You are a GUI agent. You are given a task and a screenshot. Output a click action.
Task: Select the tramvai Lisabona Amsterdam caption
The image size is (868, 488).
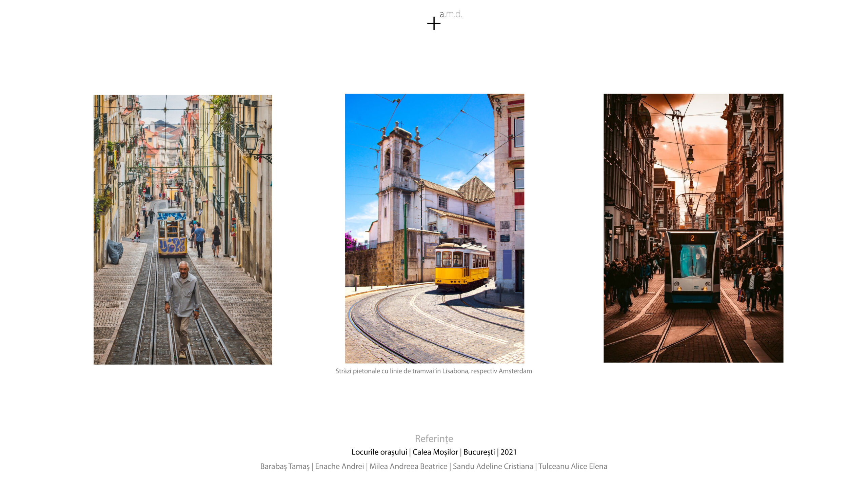pos(434,371)
